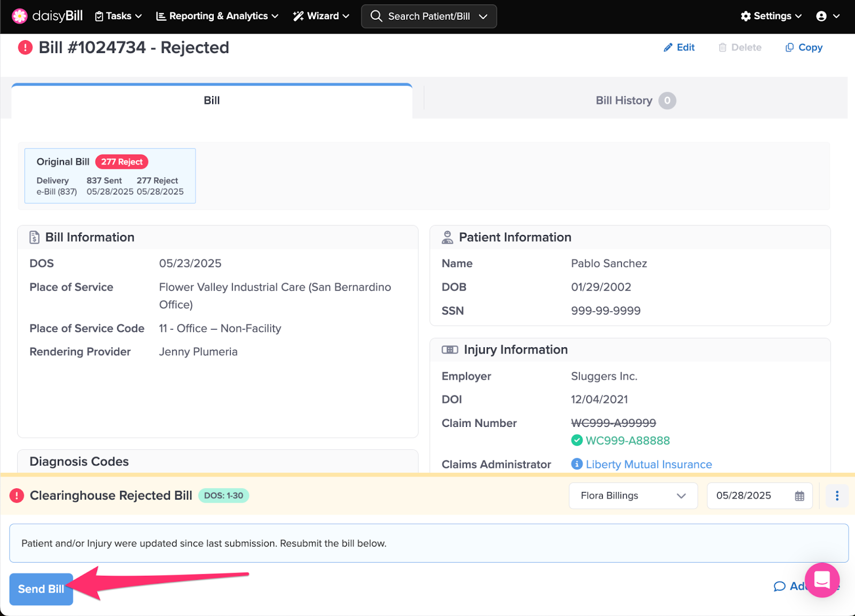Viewport: 855px width, 616px height.
Task: Click the struck-through WC999-A99999 claim number
Action: click(613, 423)
